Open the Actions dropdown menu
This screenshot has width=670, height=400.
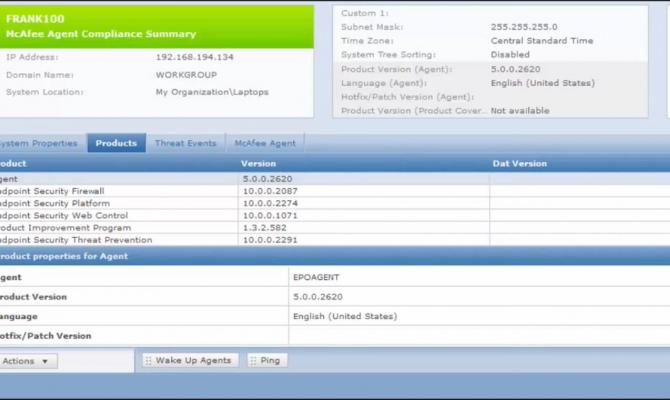[28, 361]
